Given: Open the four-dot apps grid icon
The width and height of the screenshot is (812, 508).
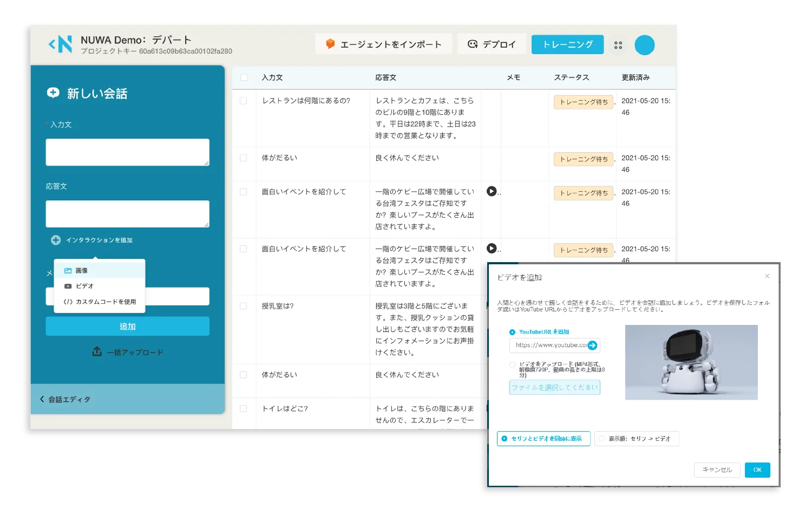Looking at the screenshot, I should [x=618, y=45].
